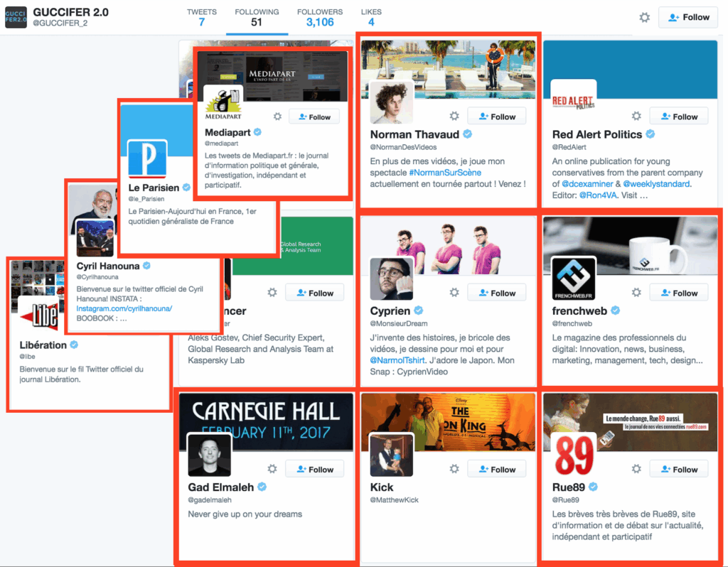Viewport: 728px width, 567px height.
Task: Open the gear menu in the GUCCIFER 2.0 header
Action: [644, 18]
